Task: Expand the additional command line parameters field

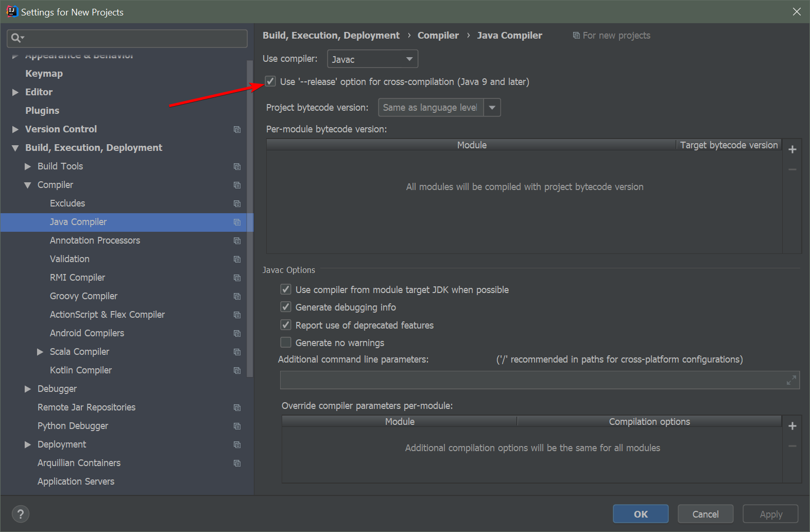Action: point(791,380)
